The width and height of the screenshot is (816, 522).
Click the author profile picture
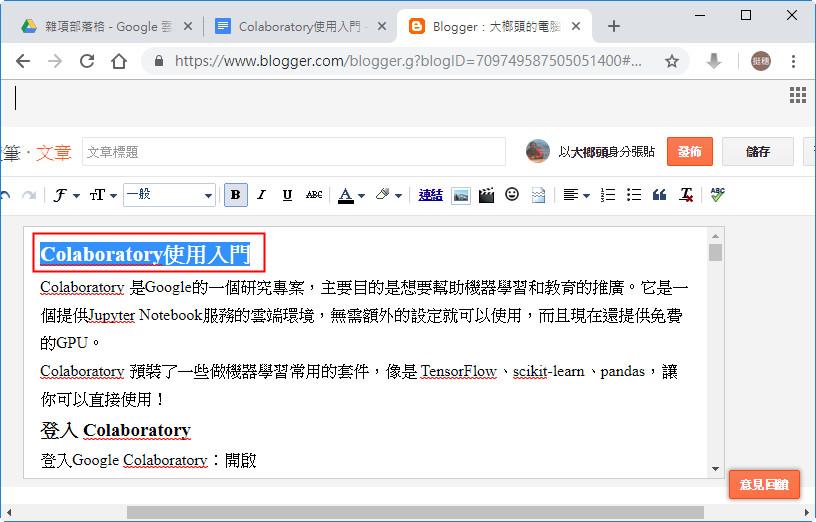pos(538,151)
